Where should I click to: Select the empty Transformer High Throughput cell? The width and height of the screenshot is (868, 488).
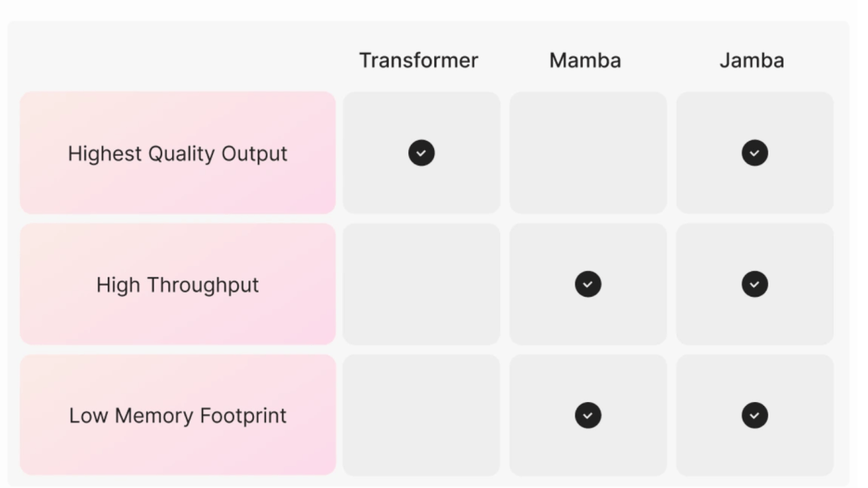coord(421,284)
